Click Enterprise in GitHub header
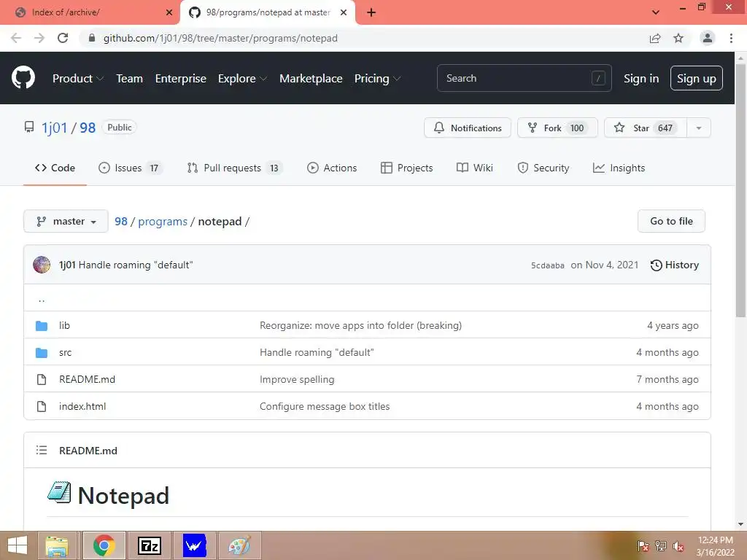This screenshot has width=747, height=560. pyautogui.click(x=181, y=79)
